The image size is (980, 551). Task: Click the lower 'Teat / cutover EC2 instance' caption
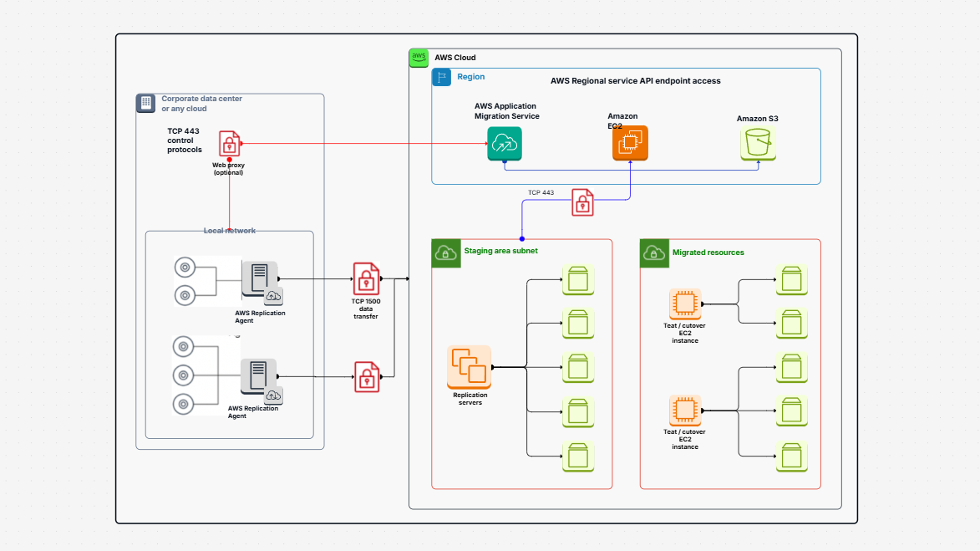pos(685,439)
